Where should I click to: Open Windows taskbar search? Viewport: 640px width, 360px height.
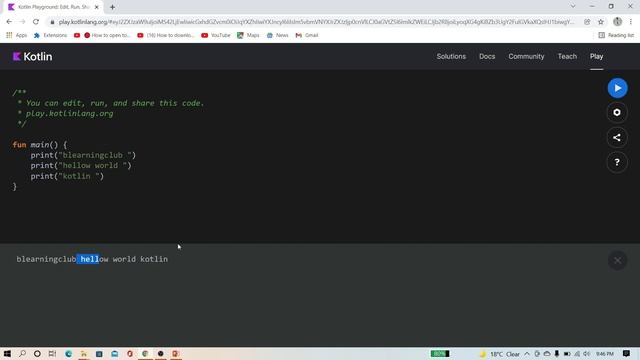click(x=22, y=353)
